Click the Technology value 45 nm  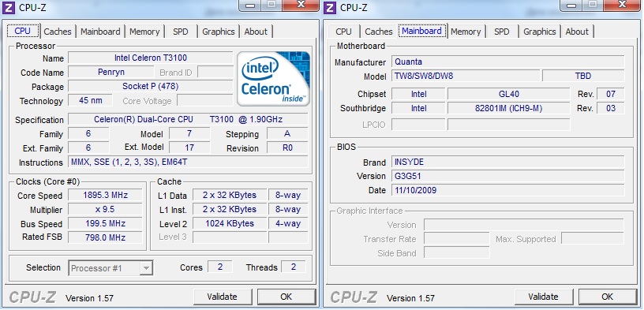(90, 100)
